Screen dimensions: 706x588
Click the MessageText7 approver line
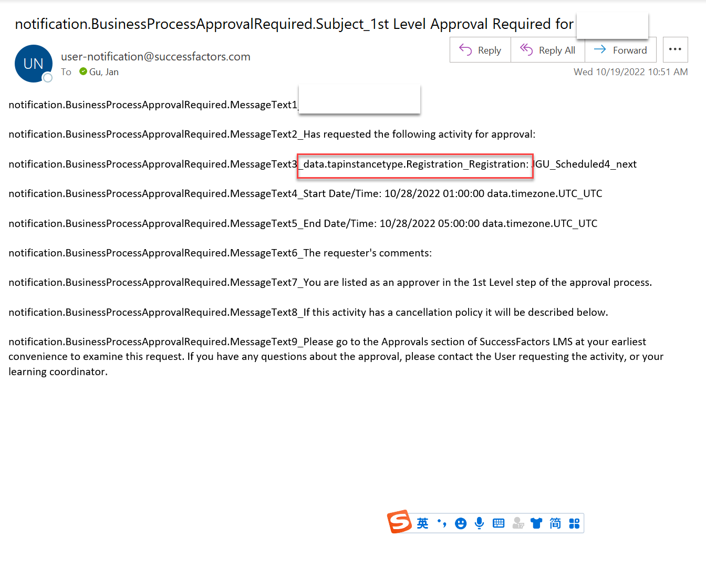330,283
